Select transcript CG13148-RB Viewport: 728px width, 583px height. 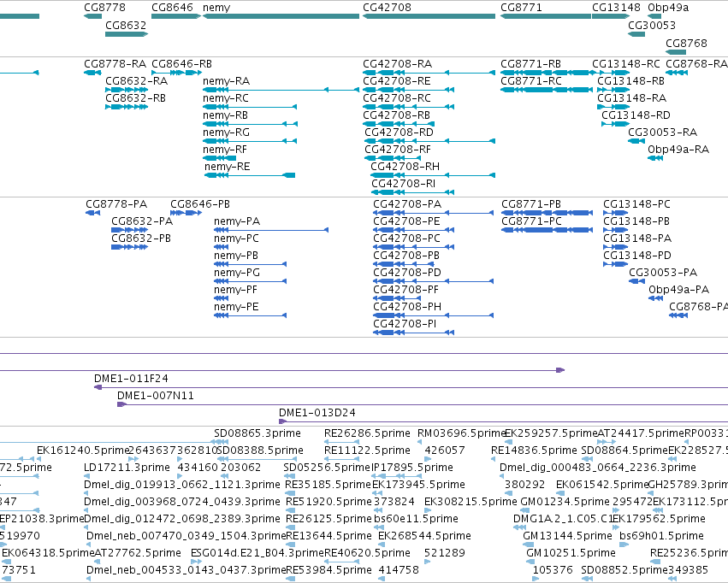tap(613, 90)
